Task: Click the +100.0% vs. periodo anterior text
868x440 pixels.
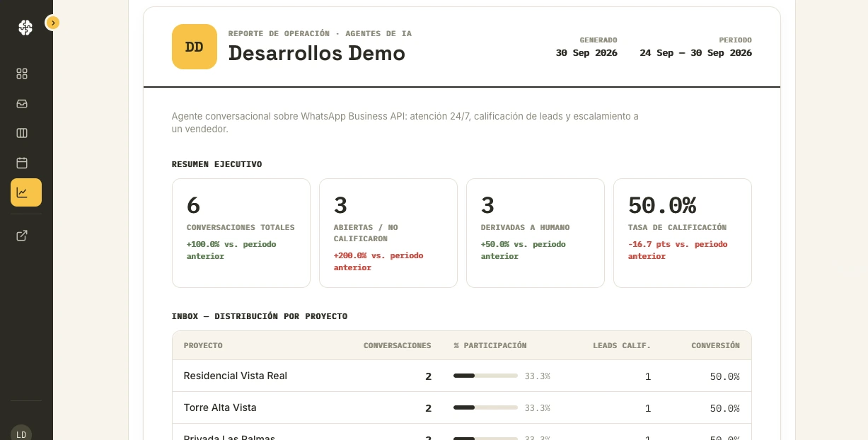Action: [x=231, y=250]
